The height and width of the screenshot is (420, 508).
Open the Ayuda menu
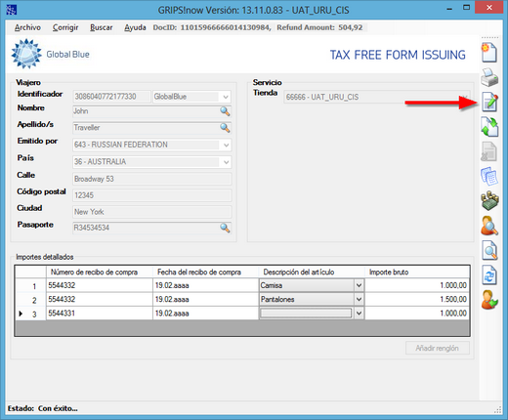tap(135, 27)
